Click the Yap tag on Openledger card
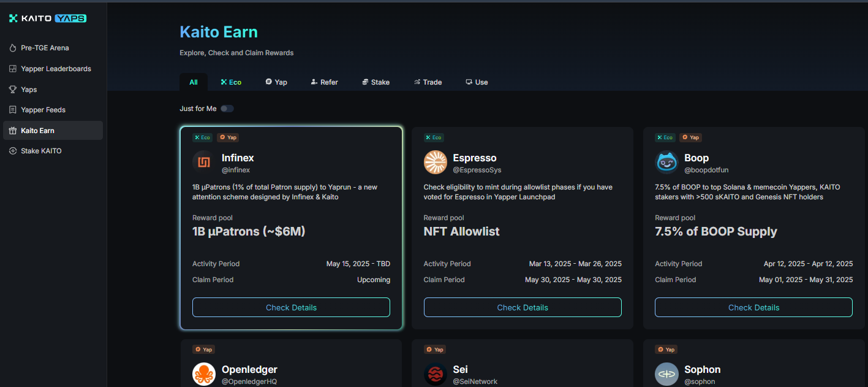Viewport: 868px width, 387px height. pos(204,350)
